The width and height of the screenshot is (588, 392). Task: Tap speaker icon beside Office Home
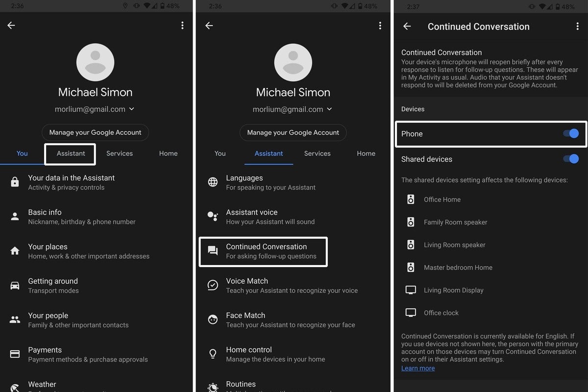411,199
